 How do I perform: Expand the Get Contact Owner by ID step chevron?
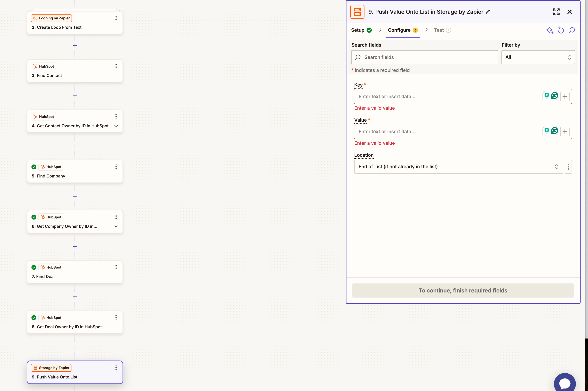[x=116, y=126]
